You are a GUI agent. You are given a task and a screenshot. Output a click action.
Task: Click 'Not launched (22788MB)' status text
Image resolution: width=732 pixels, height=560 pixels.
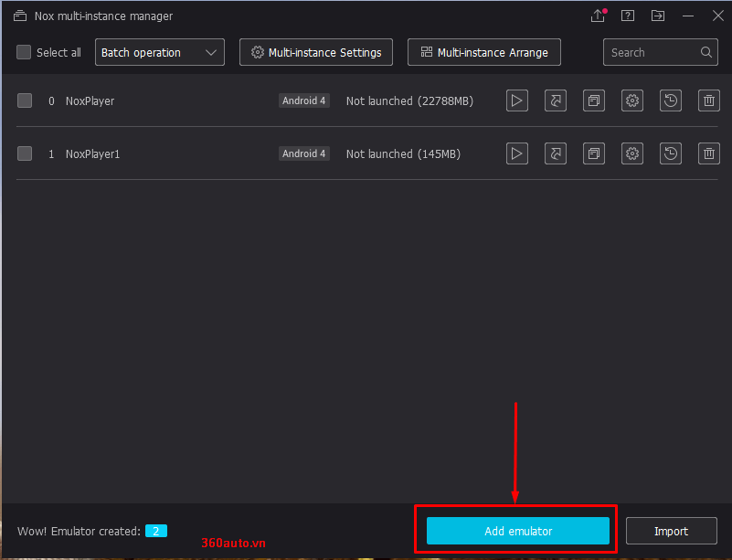pyautogui.click(x=410, y=101)
